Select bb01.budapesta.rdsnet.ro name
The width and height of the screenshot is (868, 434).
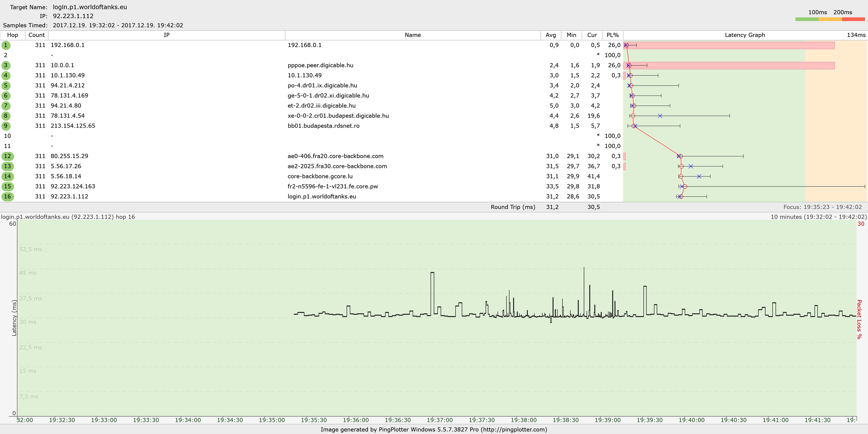(324, 126)
